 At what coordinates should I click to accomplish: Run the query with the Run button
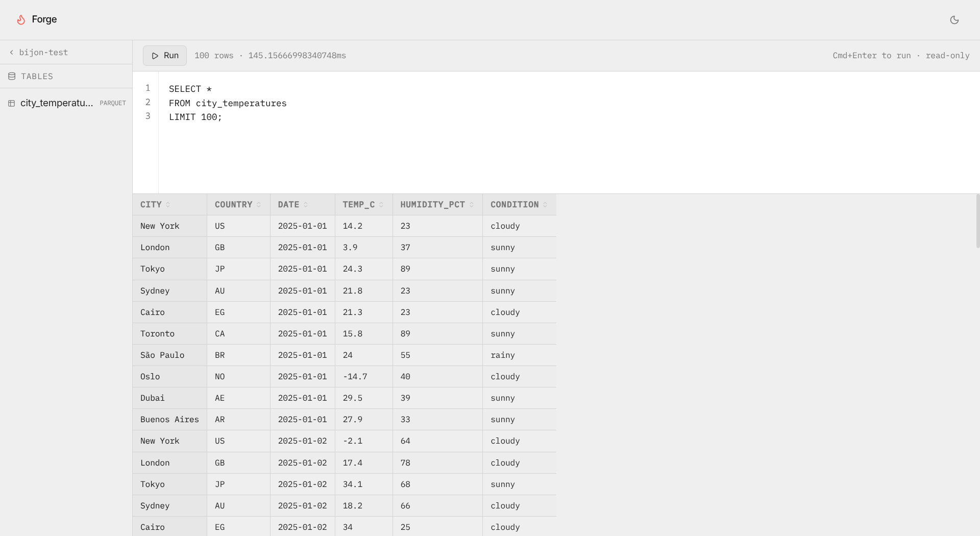pos(165,56)
